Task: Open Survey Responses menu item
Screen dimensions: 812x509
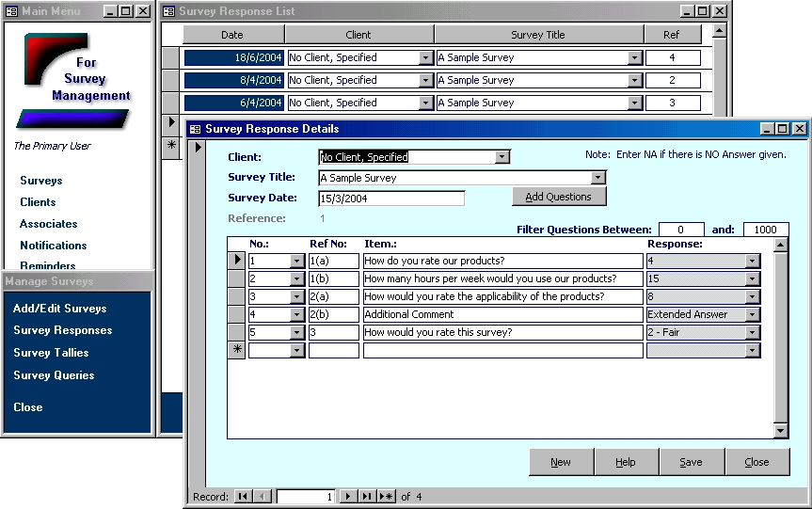Action: coord(62,330)
